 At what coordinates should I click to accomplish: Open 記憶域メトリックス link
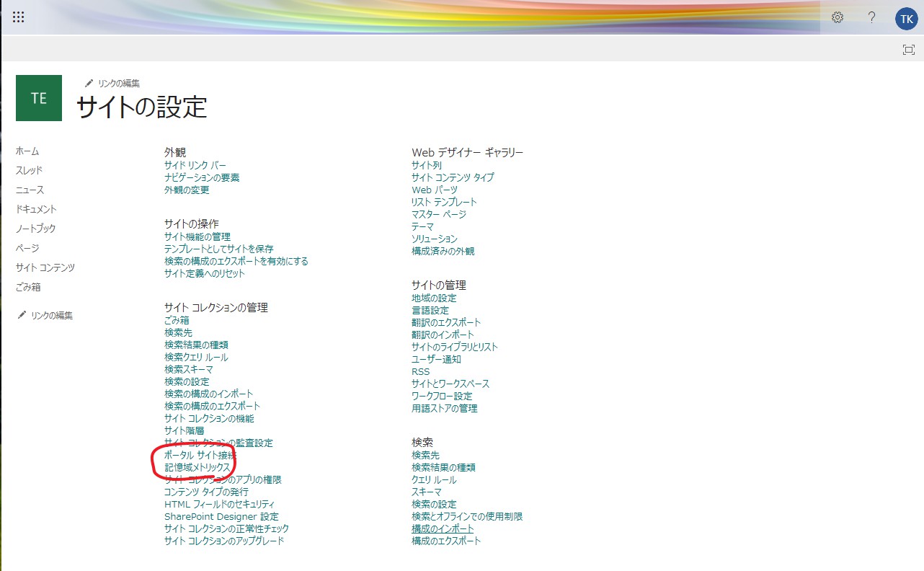(x=197, y=467)
